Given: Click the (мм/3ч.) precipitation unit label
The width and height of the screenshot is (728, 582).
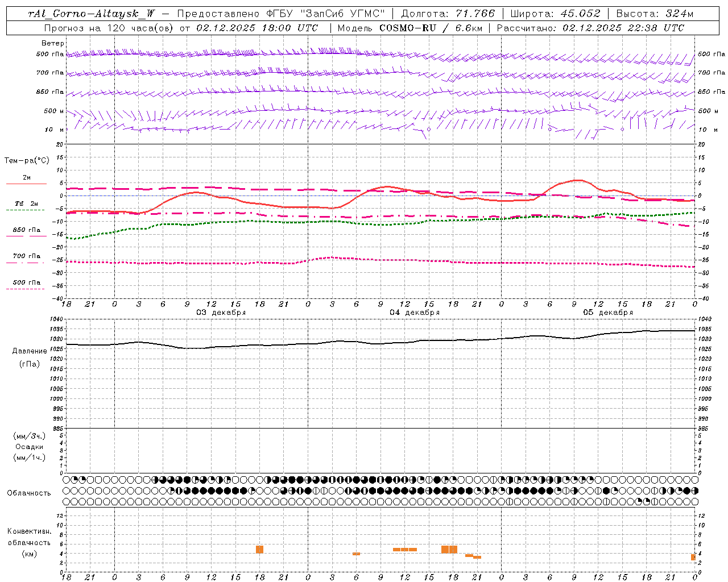Looking at the screenshot, I should (x=30, y=436).
